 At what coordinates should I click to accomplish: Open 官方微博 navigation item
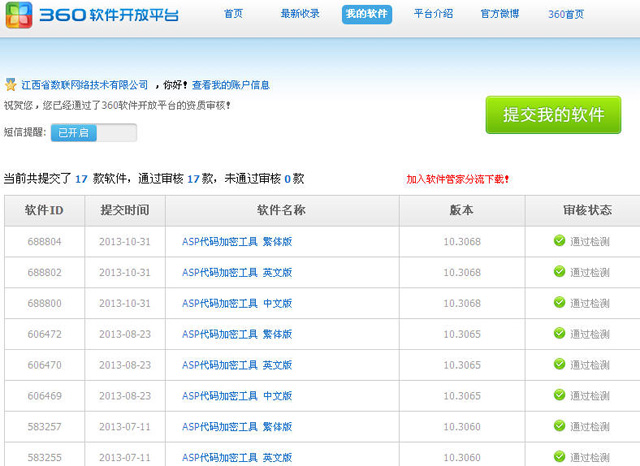point(500,14)
